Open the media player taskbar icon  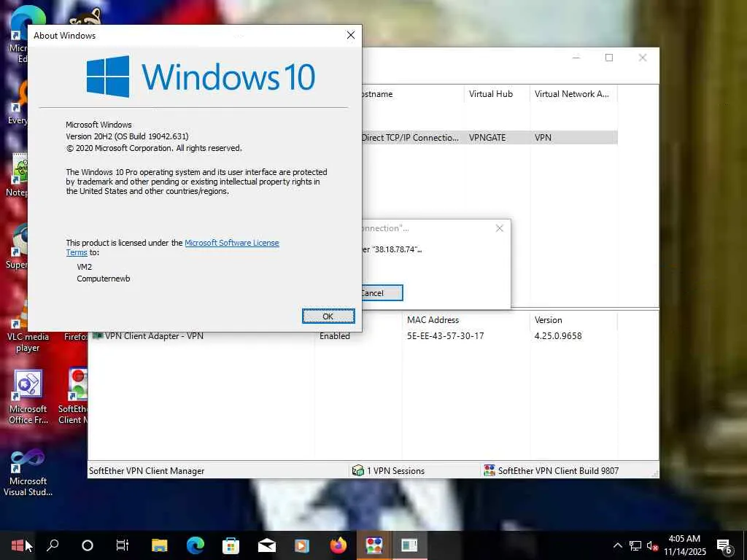click(302, 545)
